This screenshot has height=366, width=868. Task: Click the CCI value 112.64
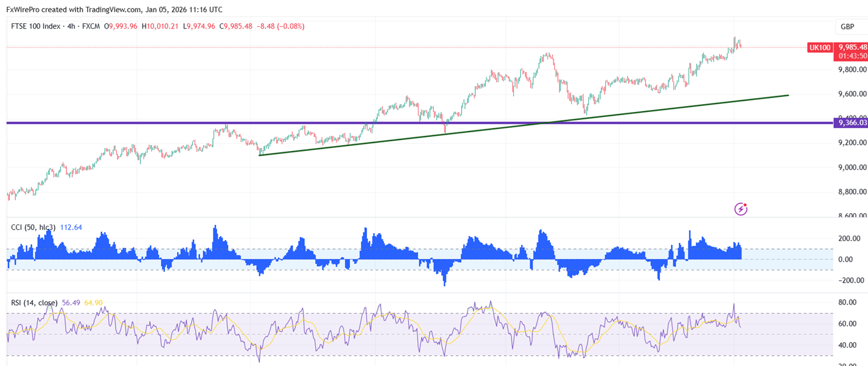point(71,227)
